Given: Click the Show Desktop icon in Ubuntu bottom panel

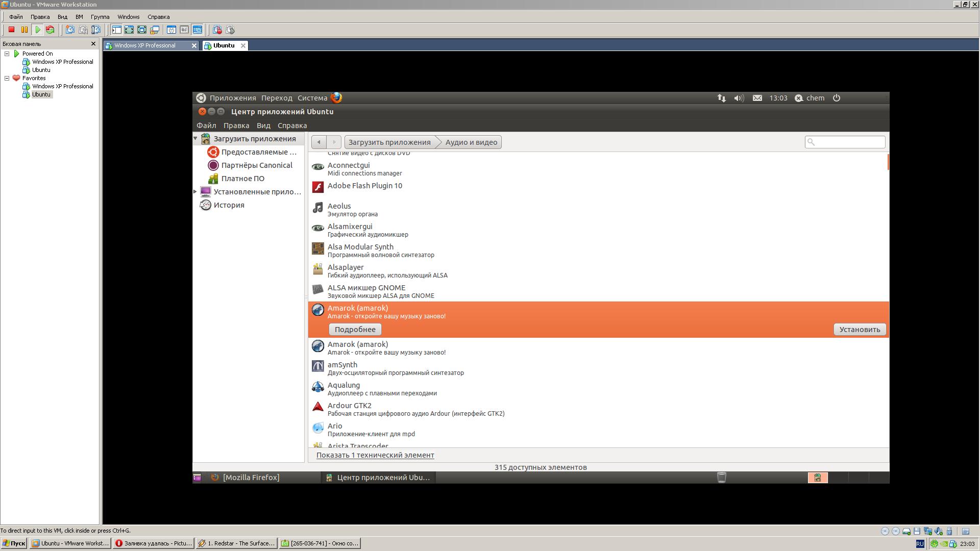Looking at the screenshot, I should click(x=198, y=478).
